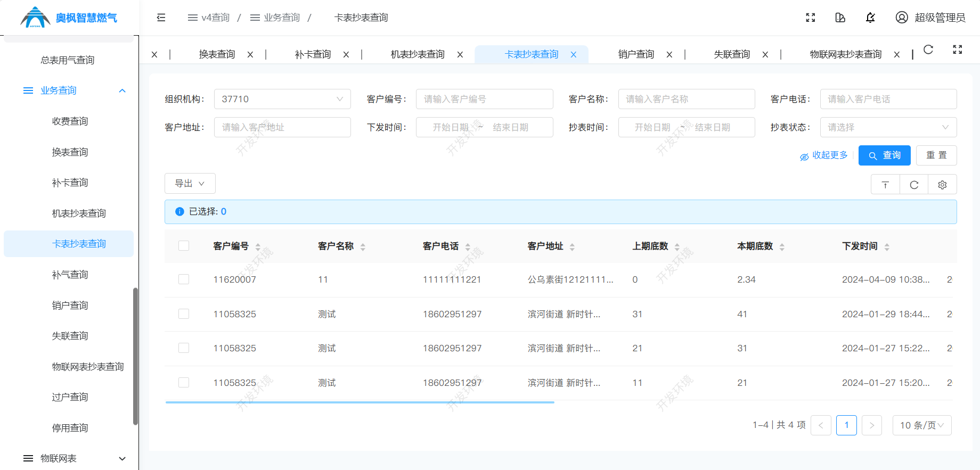980x470 pixels.
Task: Click the document/theme icon in header
Action: [x=840, y=18]
